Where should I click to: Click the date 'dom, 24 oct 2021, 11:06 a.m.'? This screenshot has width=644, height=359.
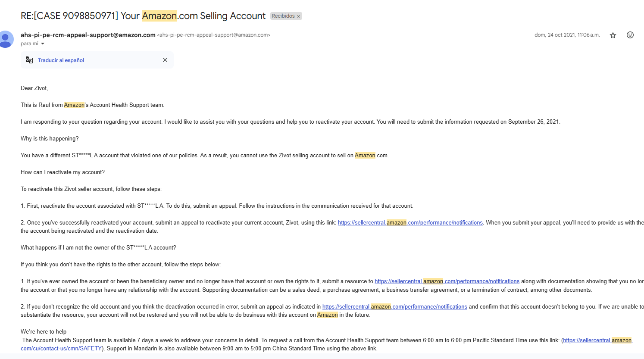(567, 35)
